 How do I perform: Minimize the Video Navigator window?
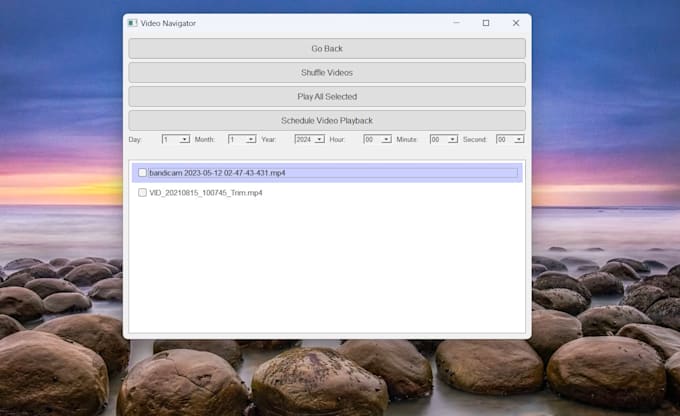(456, 23)
